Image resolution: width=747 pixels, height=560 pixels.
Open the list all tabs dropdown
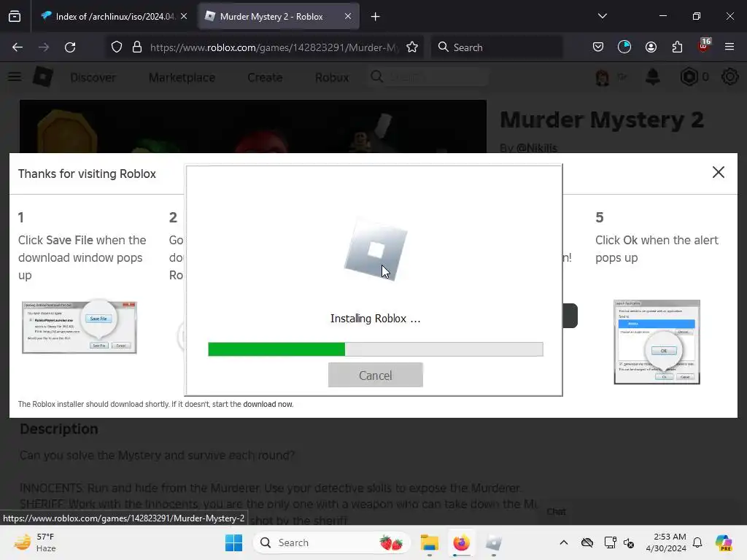(602, 16)
